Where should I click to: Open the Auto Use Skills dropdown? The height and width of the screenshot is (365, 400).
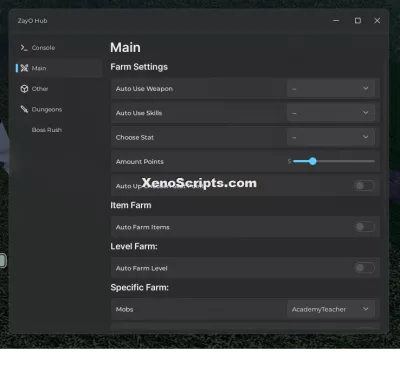(x=331, y=113)
